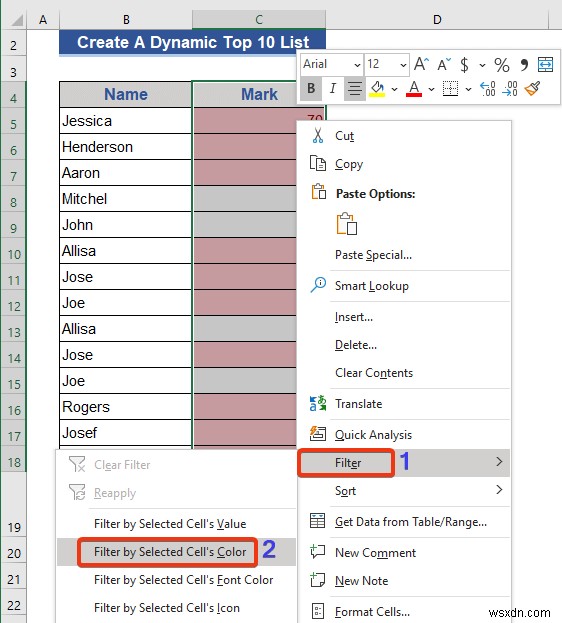This screenshot has height=623, width=562.
Task: Apply the yellow fill color bucket
Action: 377,89
